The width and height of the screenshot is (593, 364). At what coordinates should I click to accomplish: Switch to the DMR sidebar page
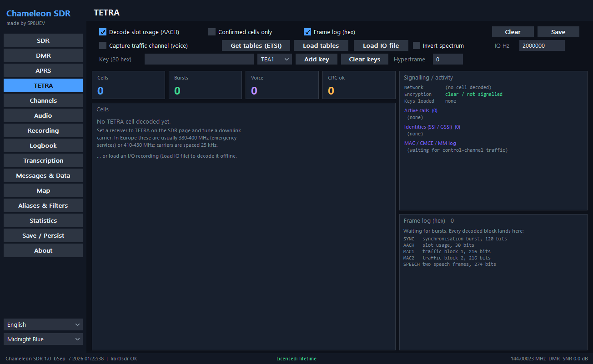pos(43,55)
